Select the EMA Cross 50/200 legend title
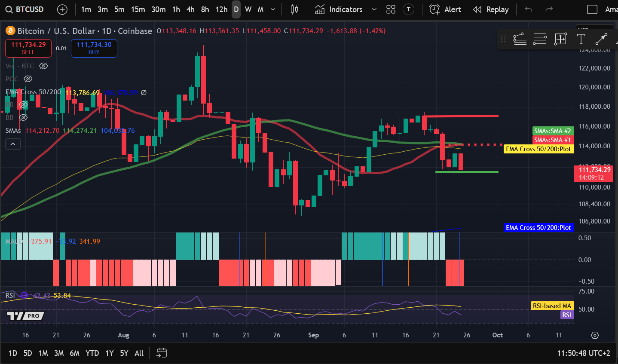The width and height of the screenshot is (618, 364). (x=33, y=92)
